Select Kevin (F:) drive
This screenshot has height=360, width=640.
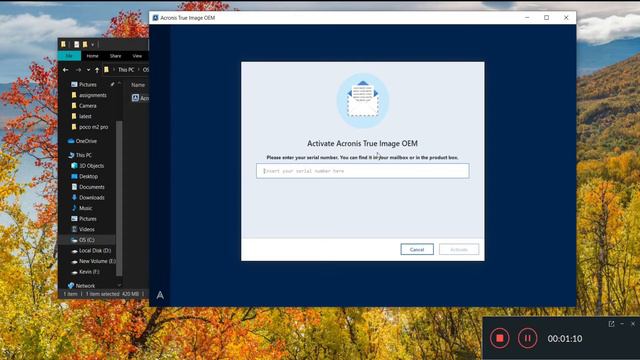tap(89, 272)
